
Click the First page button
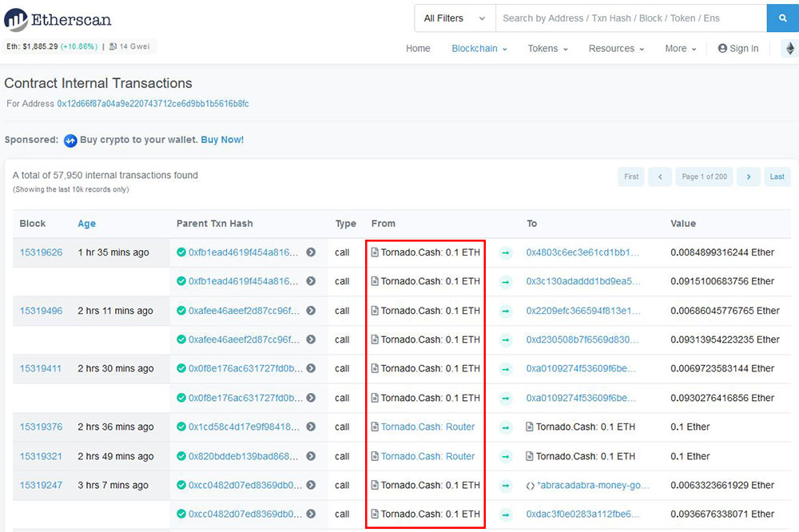[x=631, y=177]
